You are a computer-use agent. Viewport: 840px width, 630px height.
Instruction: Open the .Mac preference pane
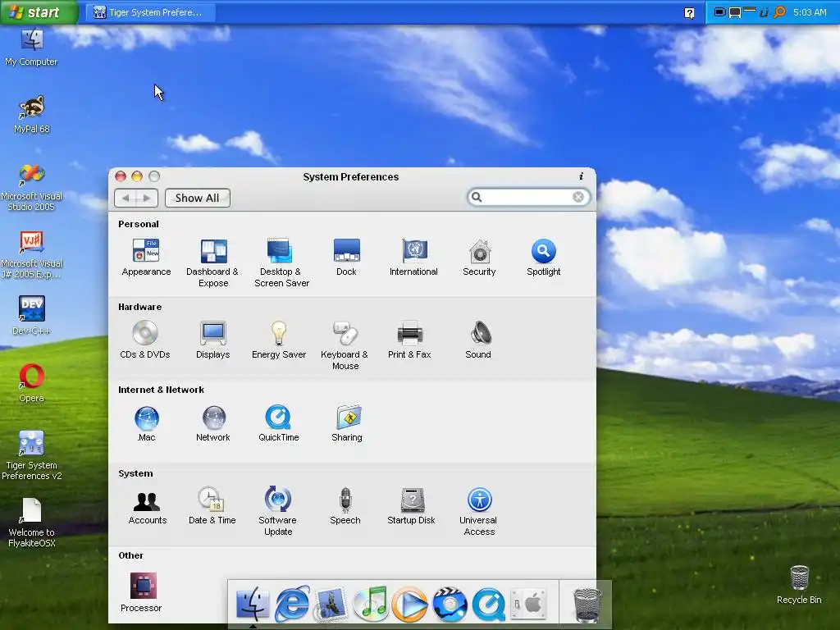(146, 423)
